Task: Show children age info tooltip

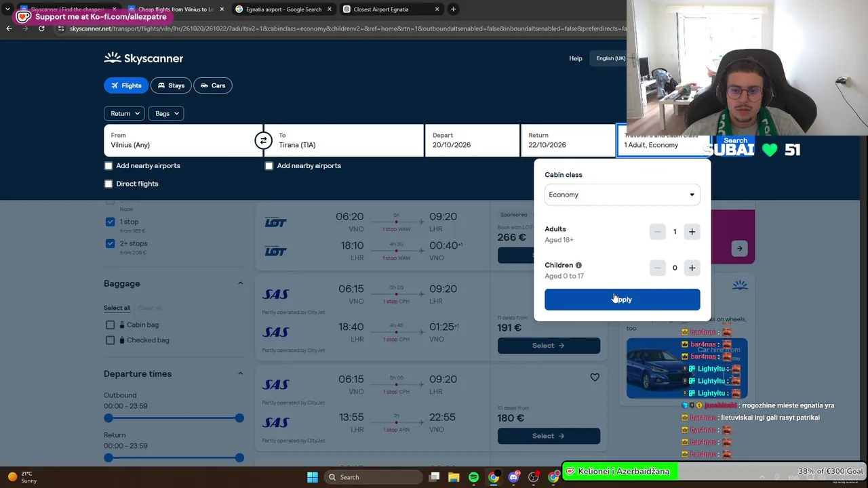Action: tap(578, 265)
